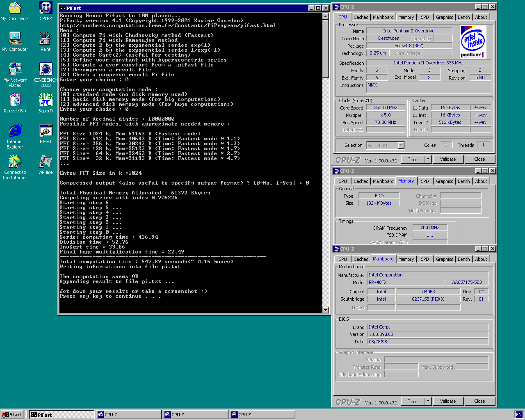This screenshot has height=420, width=525.
Task: Click Validate in top CPU-Z window
Action: (x=448, y=159)
